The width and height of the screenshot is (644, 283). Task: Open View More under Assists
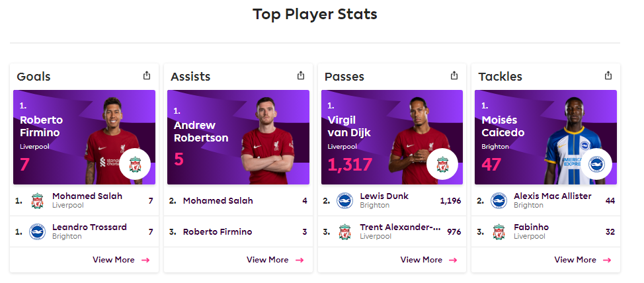tap(275, 260)
